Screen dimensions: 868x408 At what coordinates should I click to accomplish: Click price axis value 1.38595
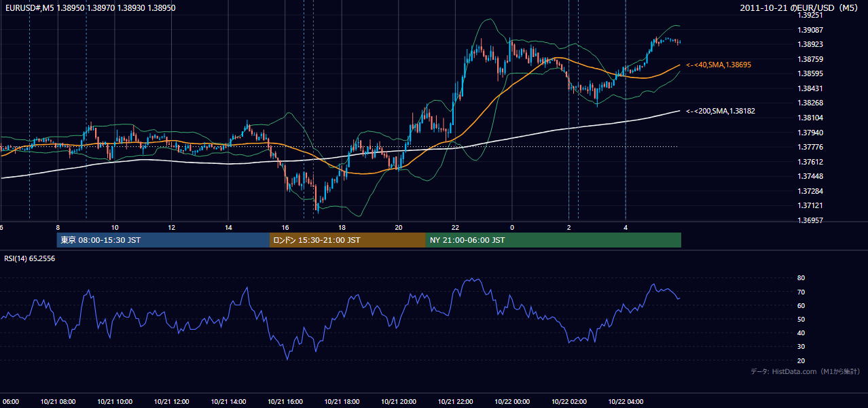tap(810, 73)
